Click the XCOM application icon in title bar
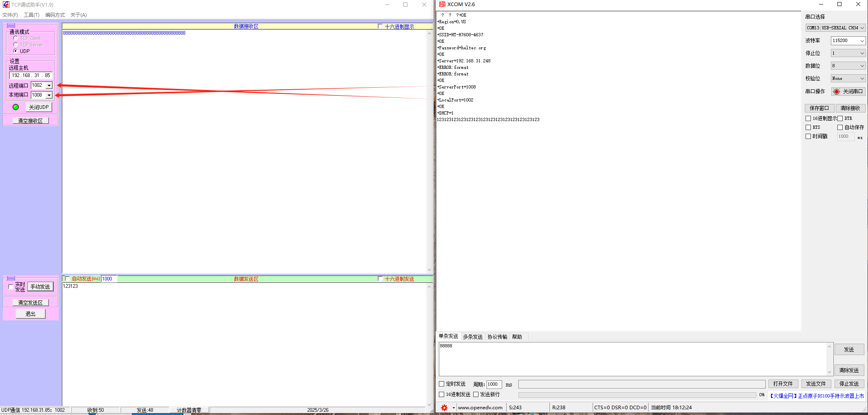868x415 pixels. pyautogui.click(x=442, y=4)
